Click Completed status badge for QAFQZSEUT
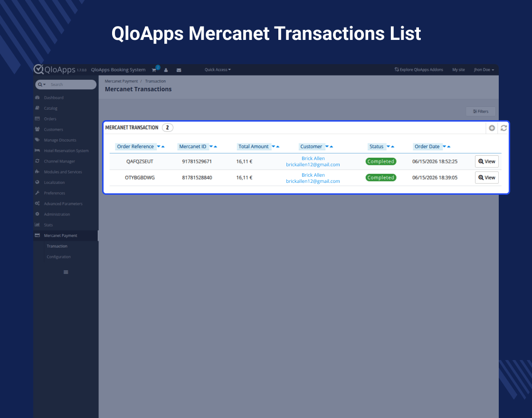532x418 pixels. (380, 161)
